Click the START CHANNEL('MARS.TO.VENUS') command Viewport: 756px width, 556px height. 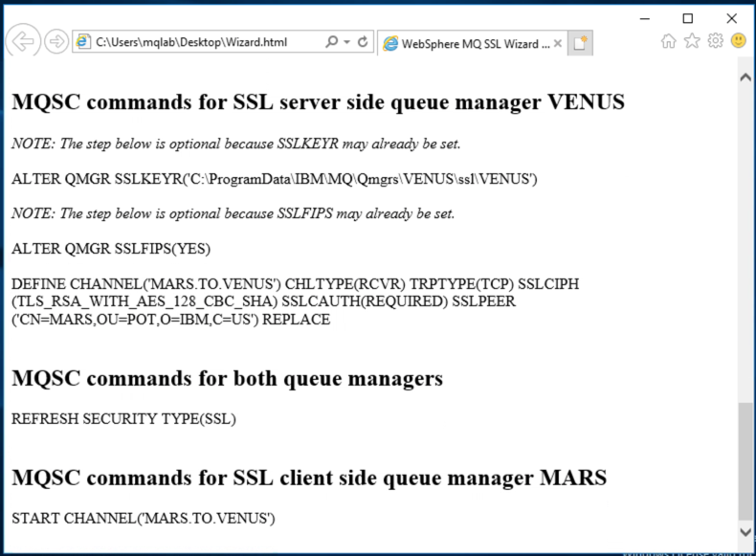(144, 518)
